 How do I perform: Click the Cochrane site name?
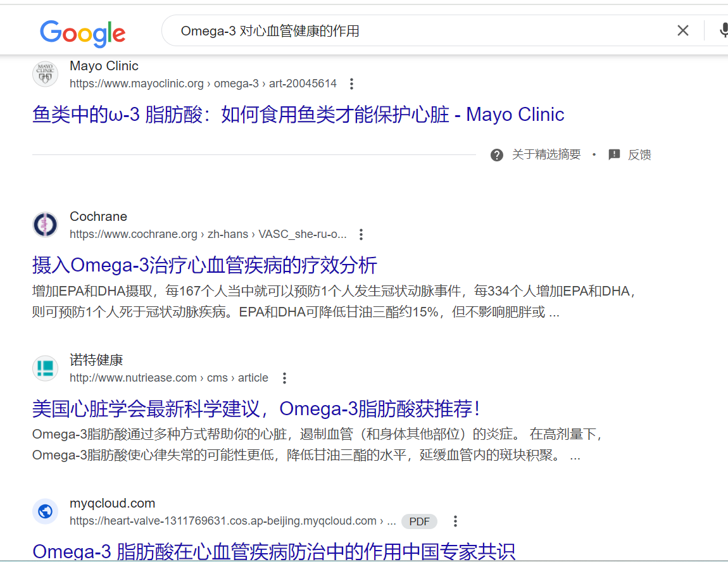coord(98,216)
